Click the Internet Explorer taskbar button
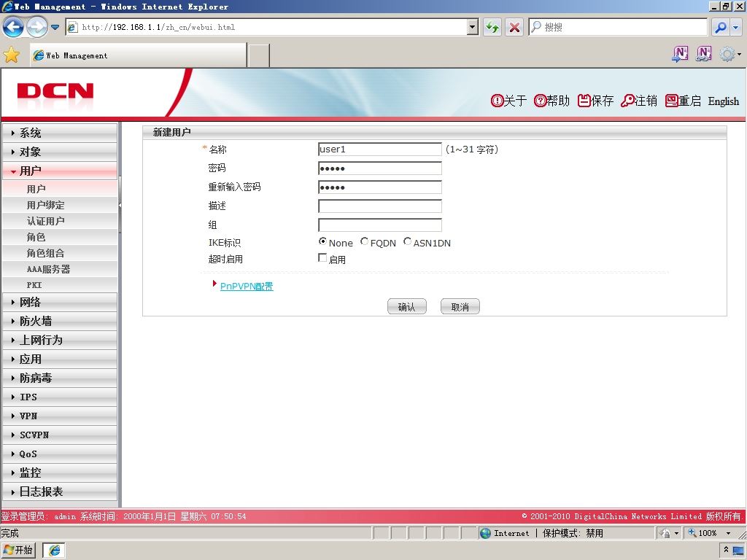Screen dimensions: 747x560 click(x=54, y=551)
